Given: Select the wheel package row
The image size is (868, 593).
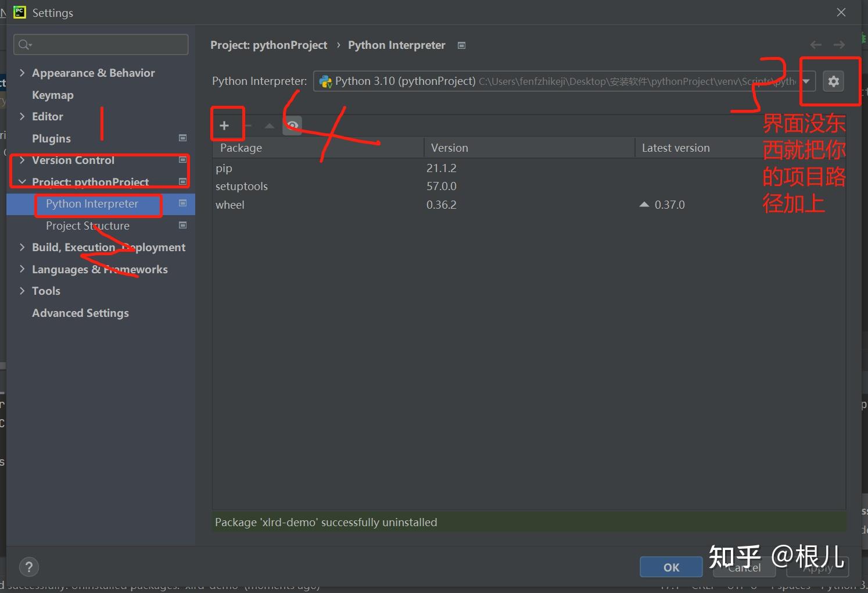Looking at the screenshot, I should coord(529,205).
